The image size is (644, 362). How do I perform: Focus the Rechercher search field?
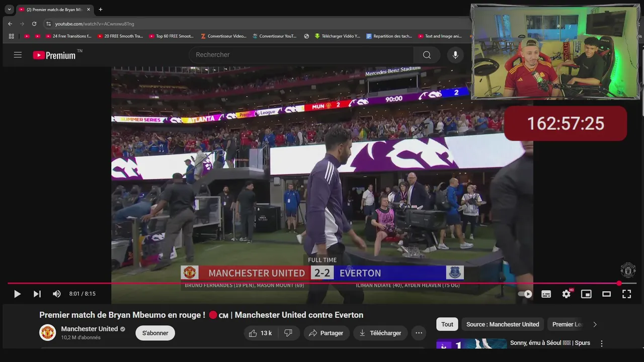point(301,55)
